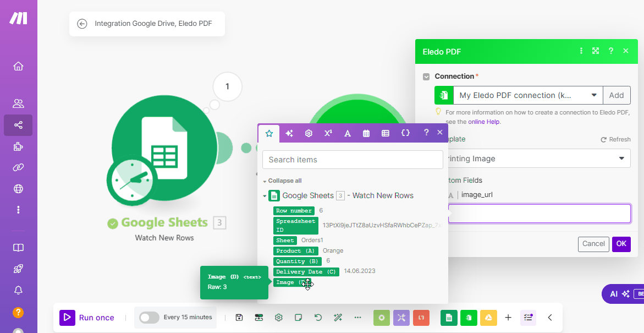644x333 pixels.
Task: Open Connections link icon in sidebar
Action: point(18,167)
